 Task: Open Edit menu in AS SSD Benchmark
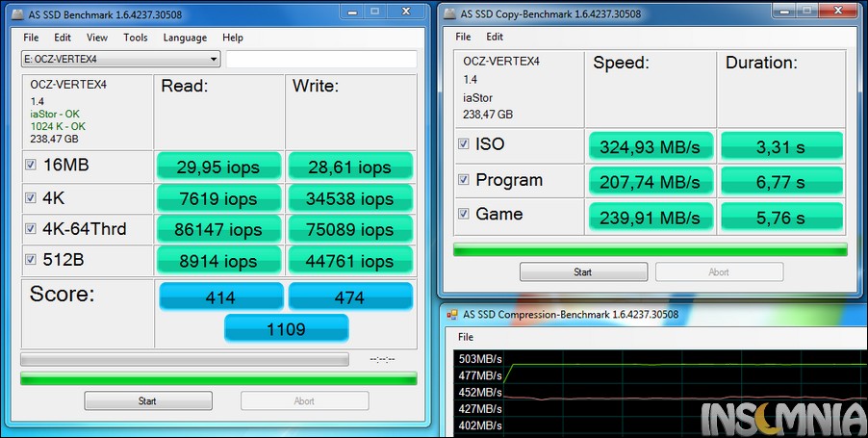63,38
